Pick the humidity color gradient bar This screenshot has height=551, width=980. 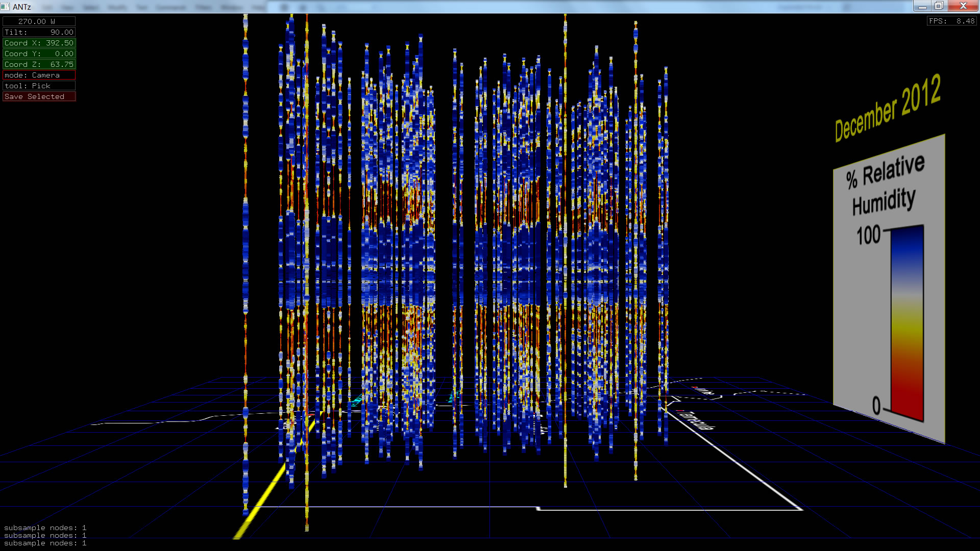tap(907, 321)
